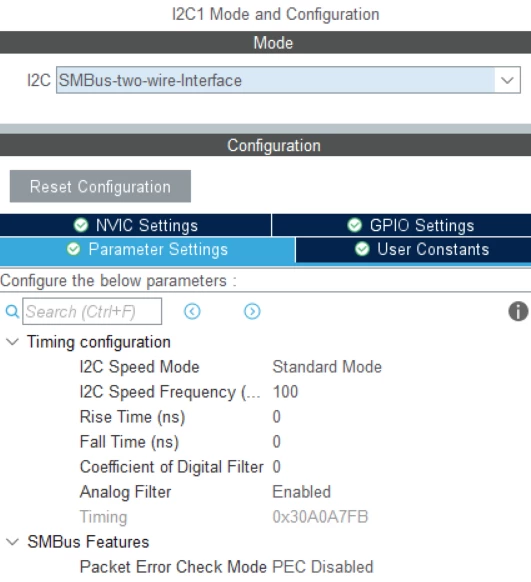
Task: Click green check icon on User Constants
Action: point(362,249)
